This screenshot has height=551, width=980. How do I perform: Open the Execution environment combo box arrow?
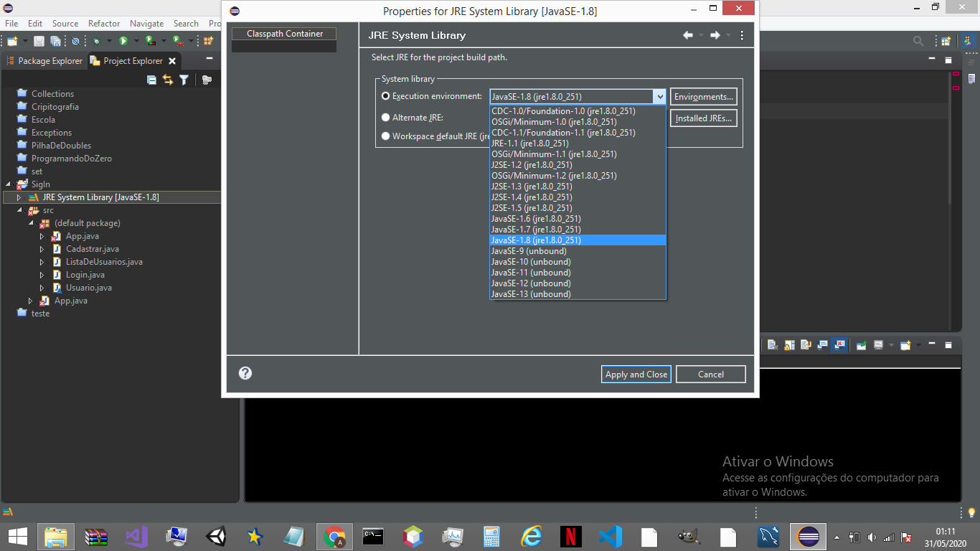coord(659,96)
